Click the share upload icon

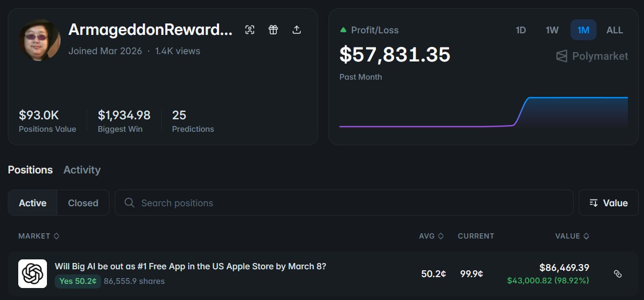coord(297,30)
